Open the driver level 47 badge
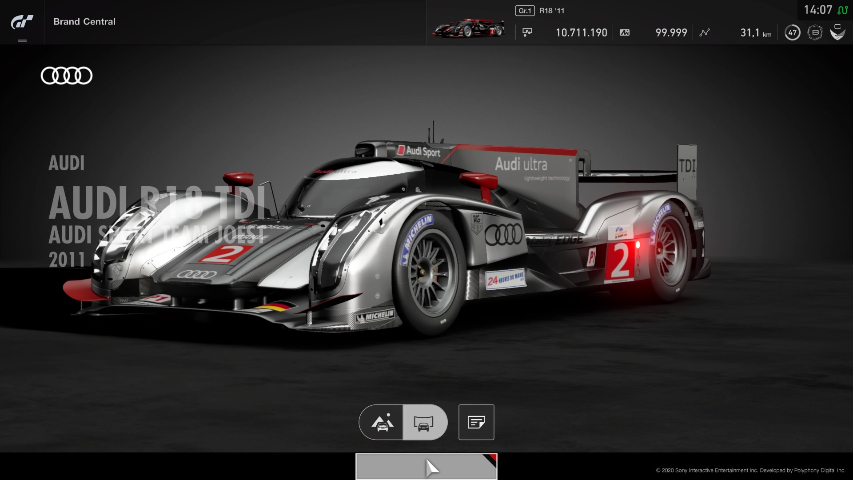 792,33
